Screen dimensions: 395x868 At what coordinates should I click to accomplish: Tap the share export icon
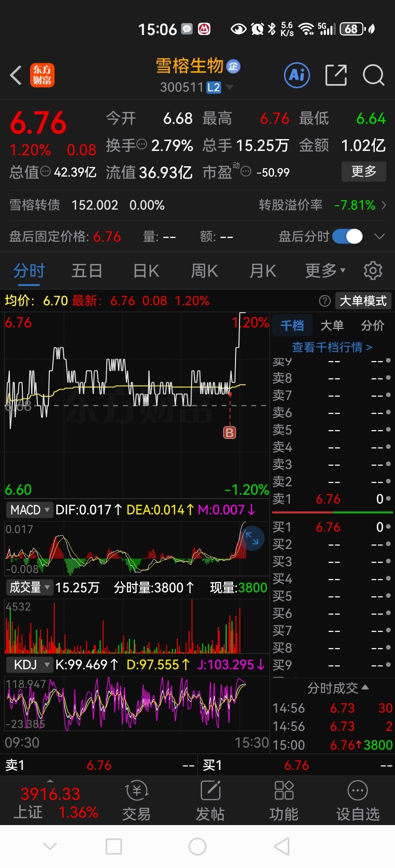pos(336,75)
